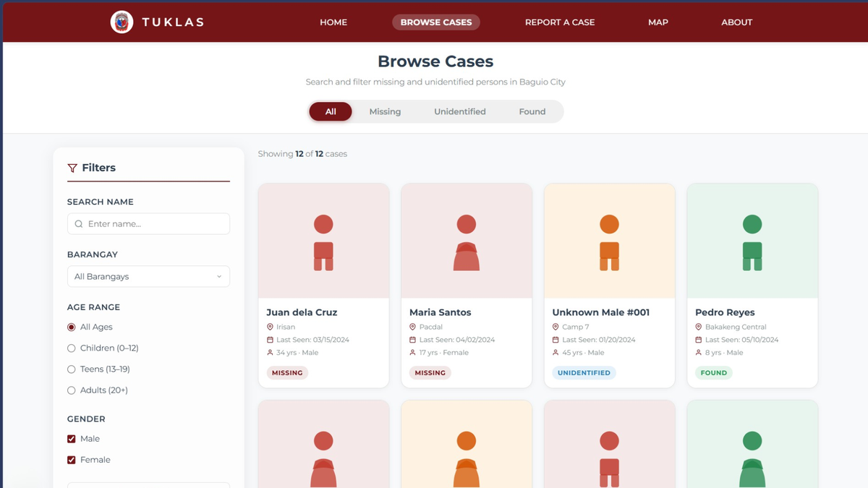Click MISSING badge on Maria Santos
The image size is (868, 488).
click(430, 373)
